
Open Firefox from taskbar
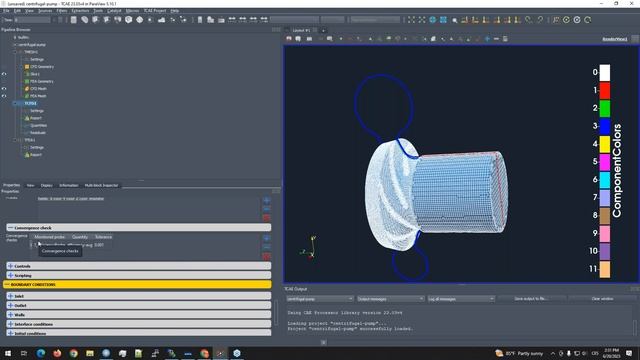point(57,353)
